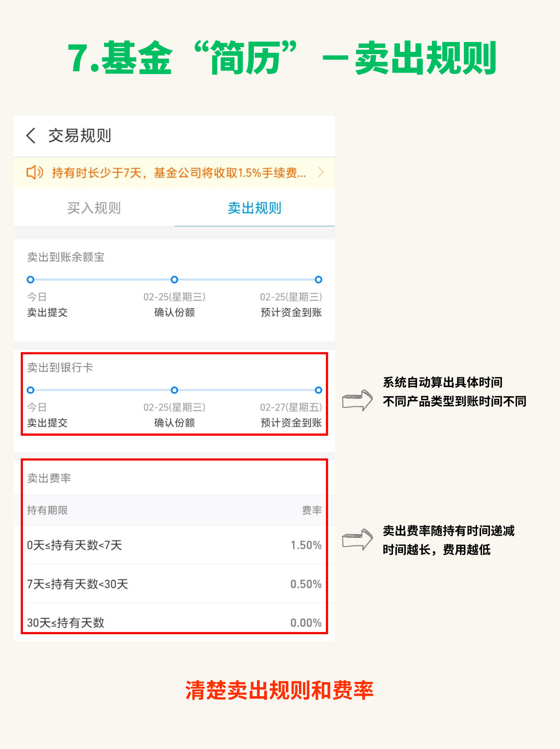Click the 今日 start node in 卖出到银行卡 timeline

pos(31,390)
